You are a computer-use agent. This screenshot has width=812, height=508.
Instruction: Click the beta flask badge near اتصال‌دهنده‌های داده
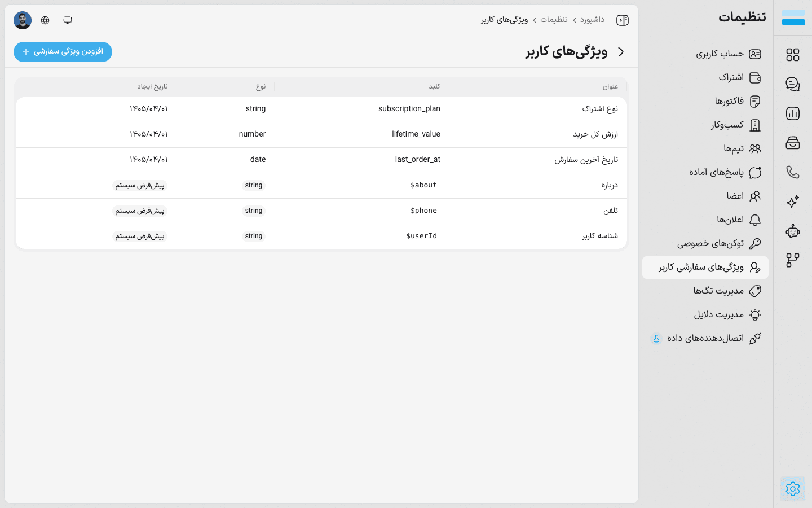pos(656,339)
